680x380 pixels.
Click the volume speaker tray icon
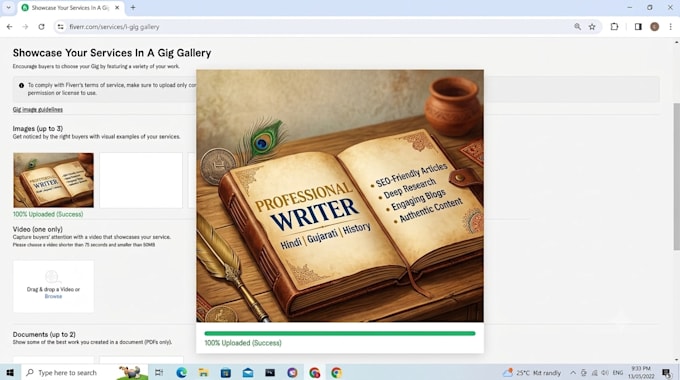tap(605, 373)
